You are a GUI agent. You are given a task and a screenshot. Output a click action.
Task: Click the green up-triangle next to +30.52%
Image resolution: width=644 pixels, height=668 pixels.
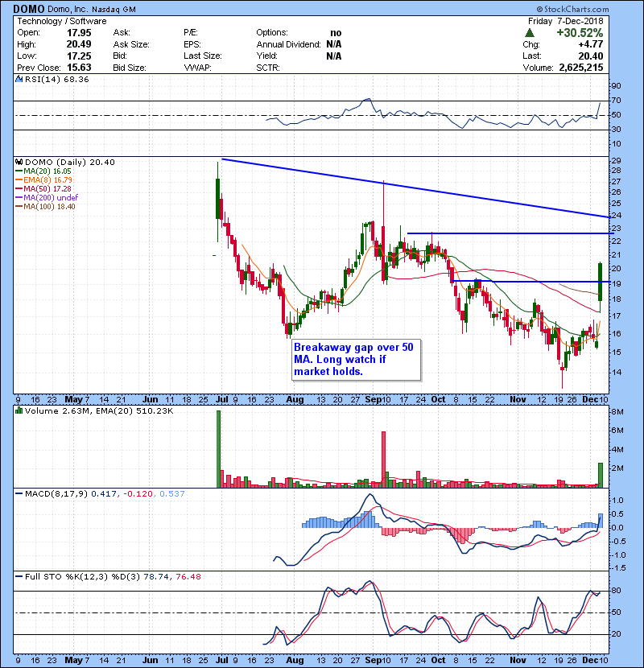[530, 33]
